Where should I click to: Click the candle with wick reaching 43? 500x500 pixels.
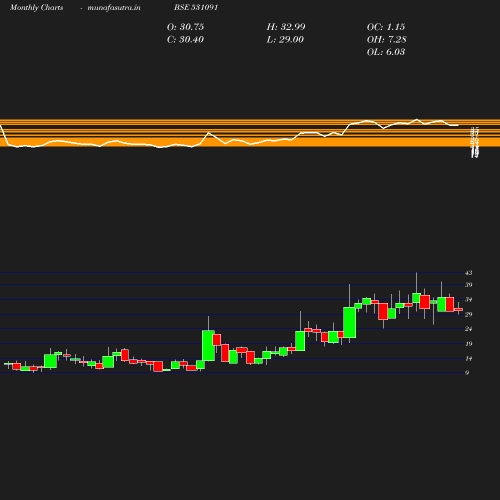click(416, 298)
